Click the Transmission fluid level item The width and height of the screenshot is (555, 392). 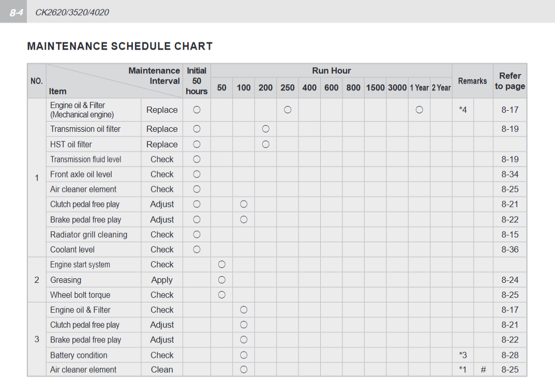[85, 160]
